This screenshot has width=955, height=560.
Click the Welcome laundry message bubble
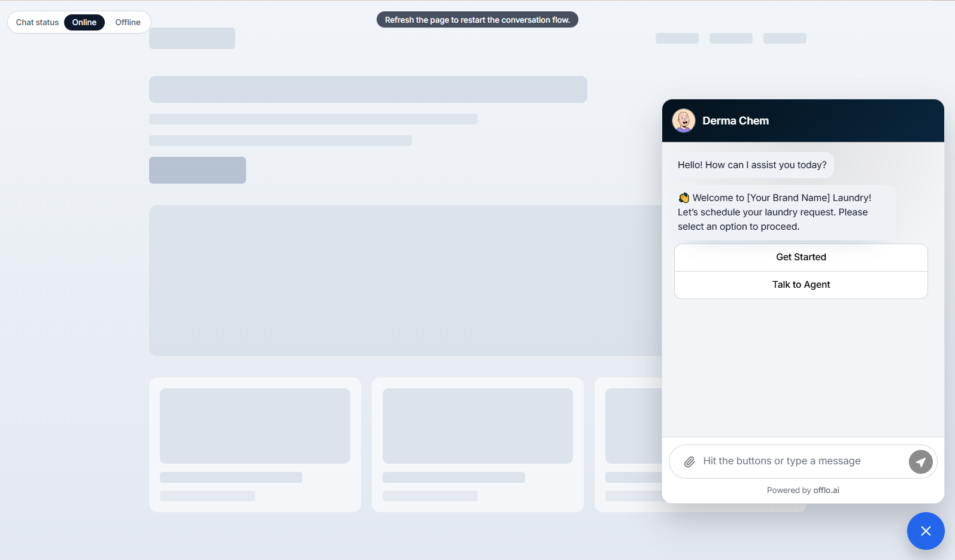[x=783, y=212]
